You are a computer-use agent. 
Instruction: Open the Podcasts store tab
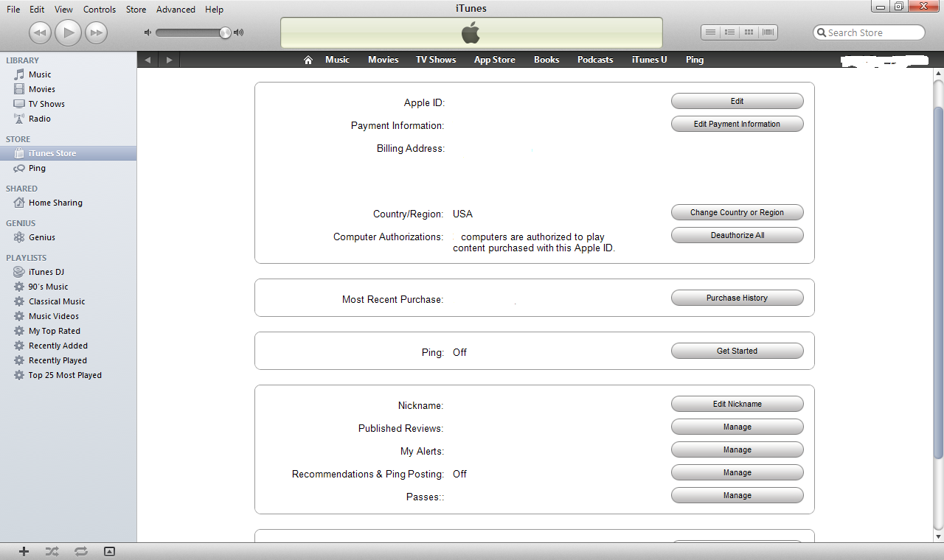595,60
